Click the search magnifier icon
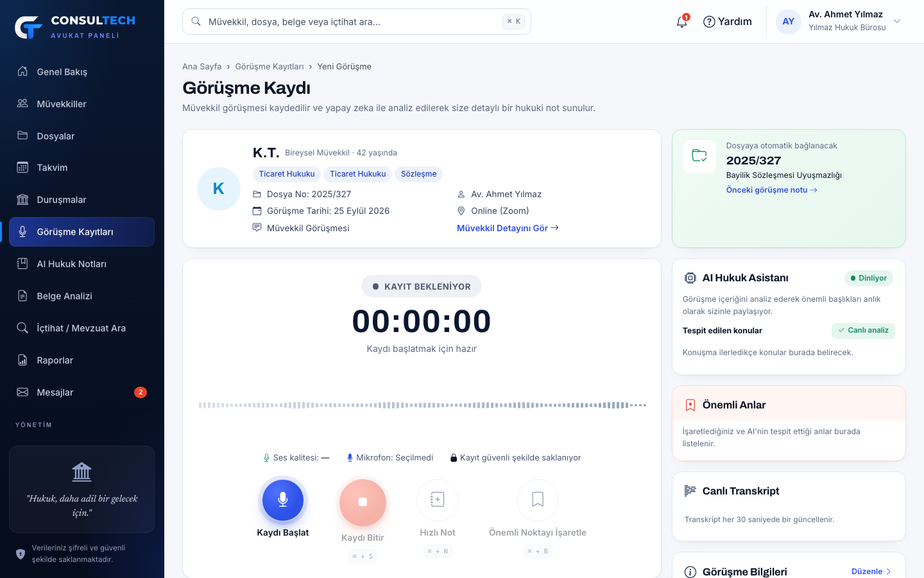 coord(196,21)
